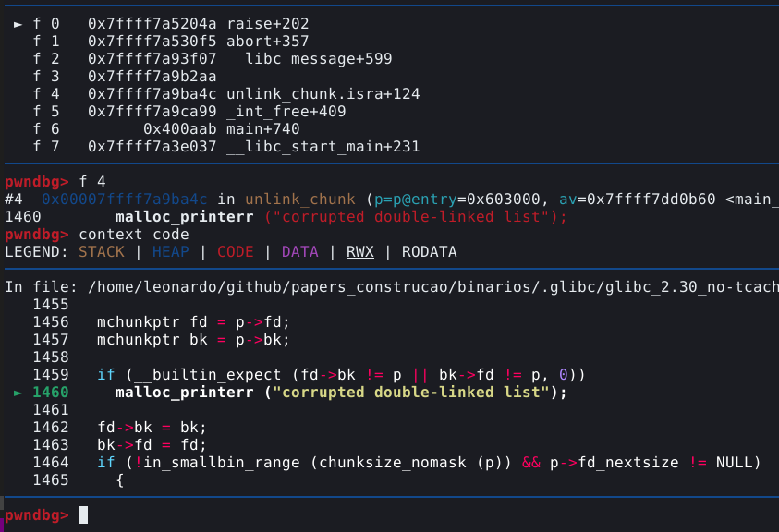779x532 pixels.
Task: Click the CODE legend label
Action: coord(235,252)
